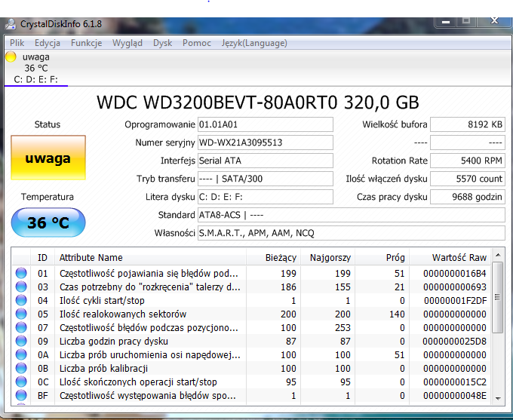
Task: Click blue status dot of attribute 0A
Action: [x=21, y=354]
